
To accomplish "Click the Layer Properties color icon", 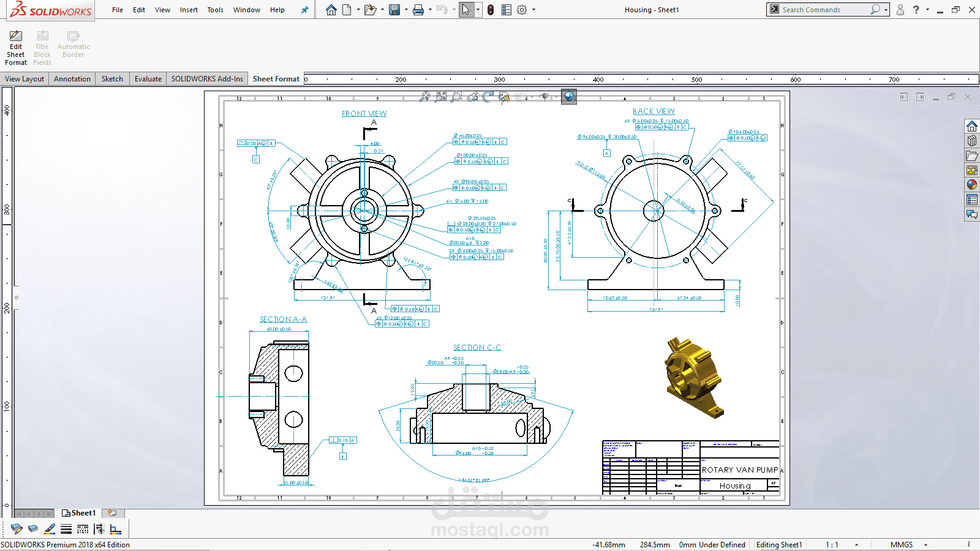I will tap(17, 529).
